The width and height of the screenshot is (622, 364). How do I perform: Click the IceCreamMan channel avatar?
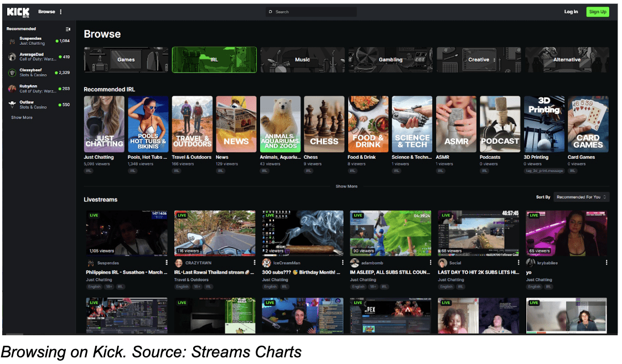coord(267,263)
